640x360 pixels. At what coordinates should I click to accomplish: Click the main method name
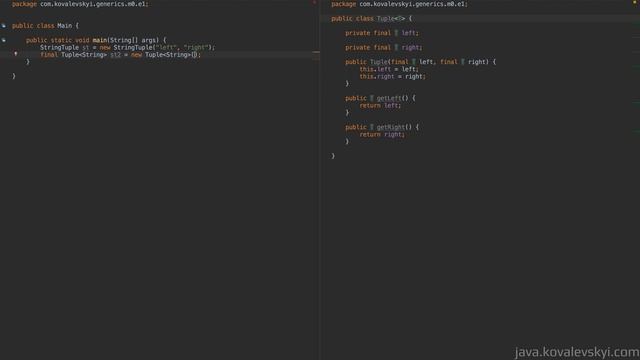(100, 40)
